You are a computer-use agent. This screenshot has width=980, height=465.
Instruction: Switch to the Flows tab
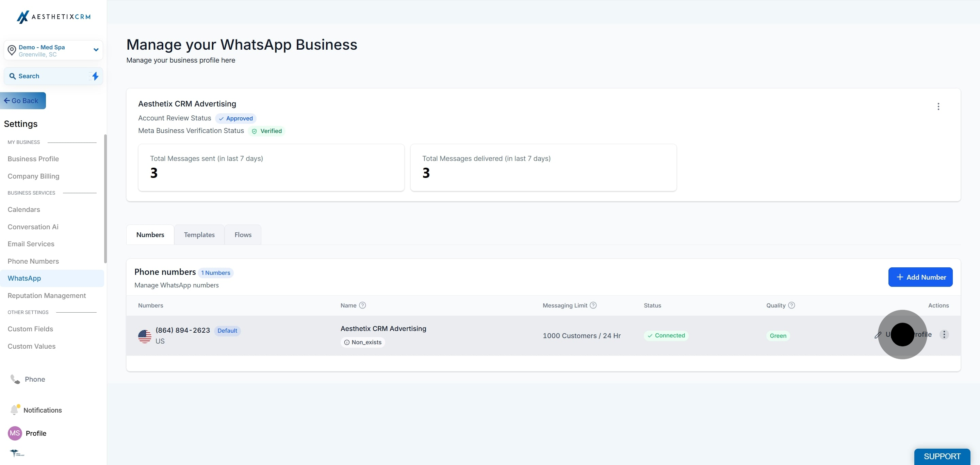[243, 235]
